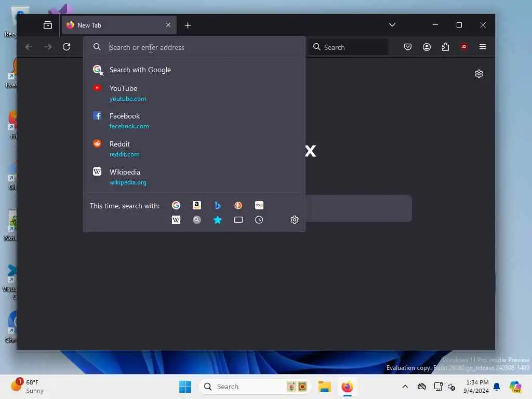The image size is (532, 399).
Task: Open weather widget showing 68°F Sunny
Action: point(27,387)
